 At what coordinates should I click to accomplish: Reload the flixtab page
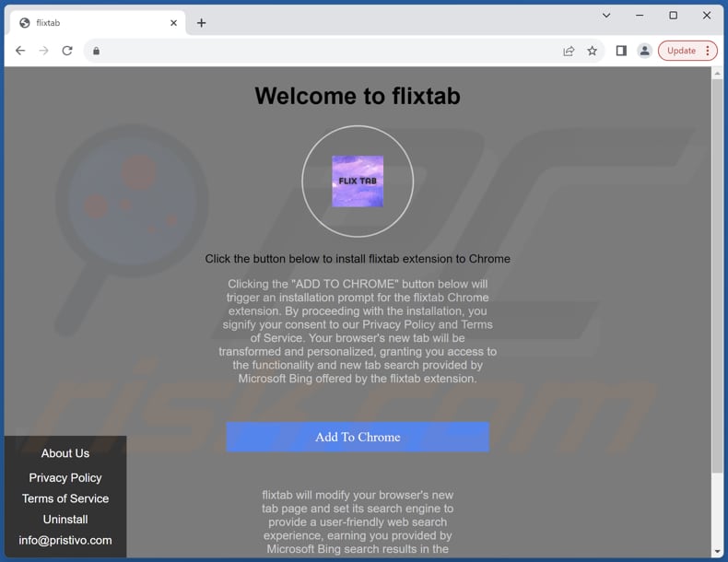(67, 51)
